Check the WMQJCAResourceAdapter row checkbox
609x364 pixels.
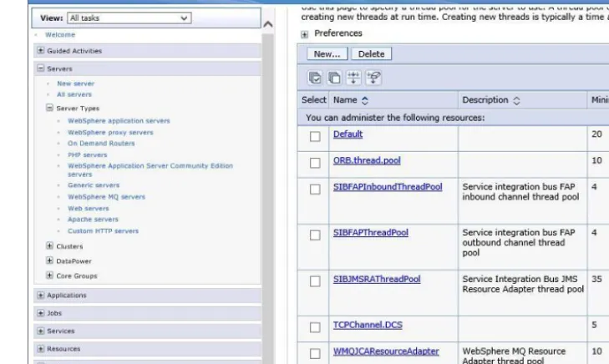315,353
